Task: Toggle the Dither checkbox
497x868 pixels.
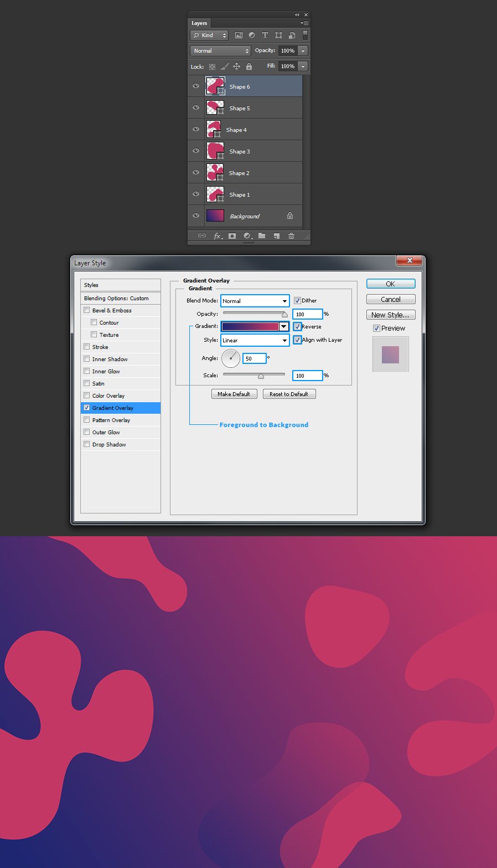Action: 297,300
